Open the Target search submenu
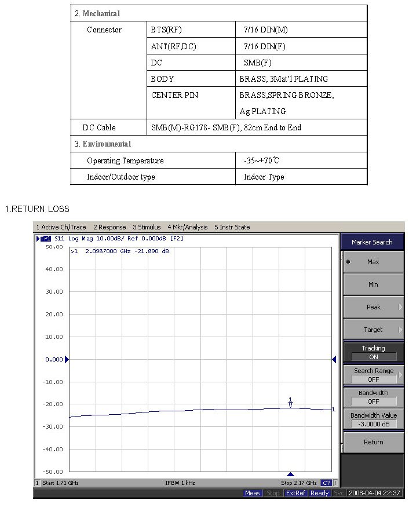 pos(374,330)
